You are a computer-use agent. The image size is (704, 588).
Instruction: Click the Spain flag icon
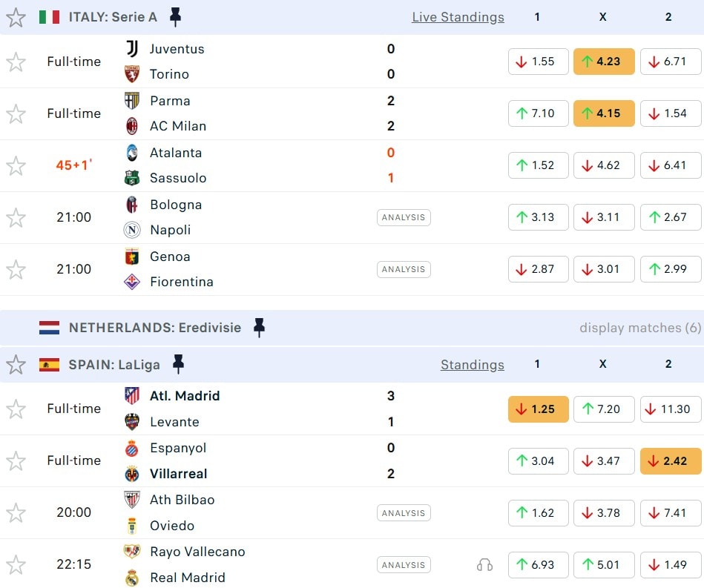49,364
